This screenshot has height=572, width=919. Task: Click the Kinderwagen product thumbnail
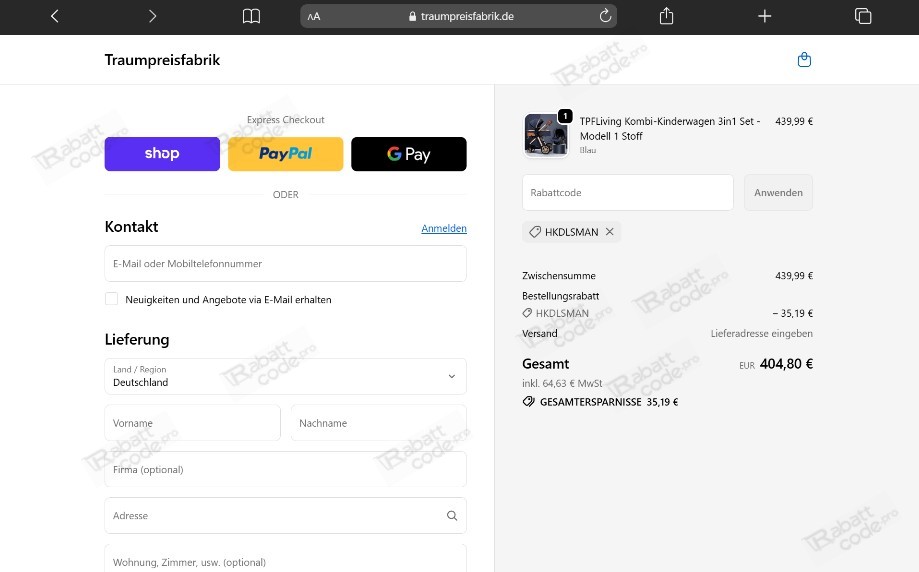click(545, 135)
